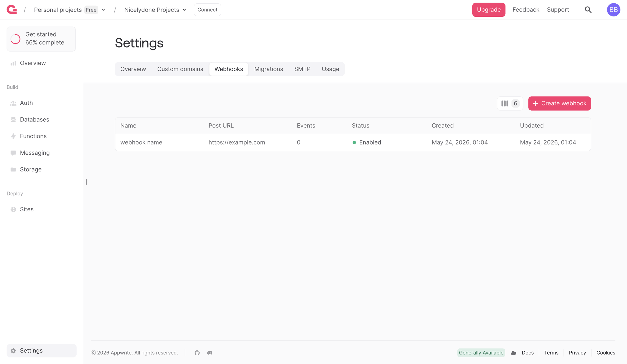
Task: Click the Storage folder icon
Action: pyautogui.click(x=13, y=170)
